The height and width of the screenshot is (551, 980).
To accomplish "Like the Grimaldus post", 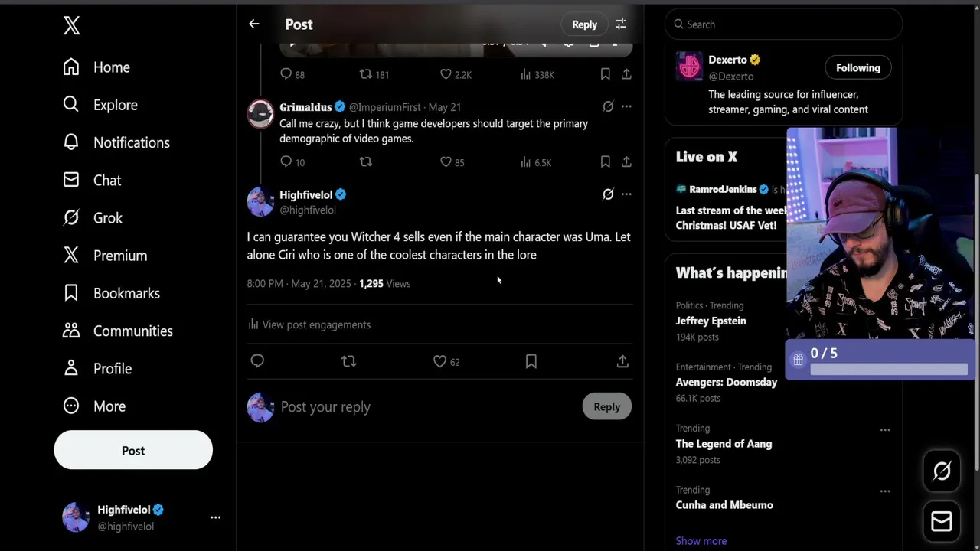I will coord(446,162).
